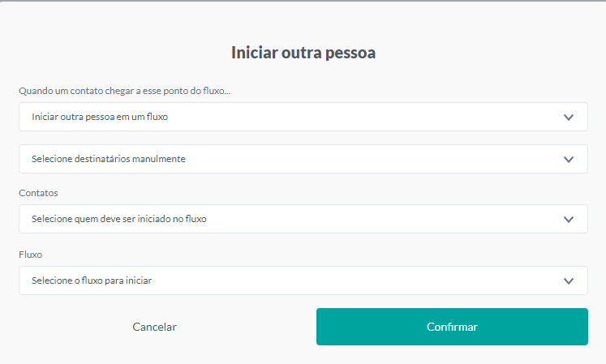Expand the Contatos dropdown
606x364 pixels.
[303, 219]
